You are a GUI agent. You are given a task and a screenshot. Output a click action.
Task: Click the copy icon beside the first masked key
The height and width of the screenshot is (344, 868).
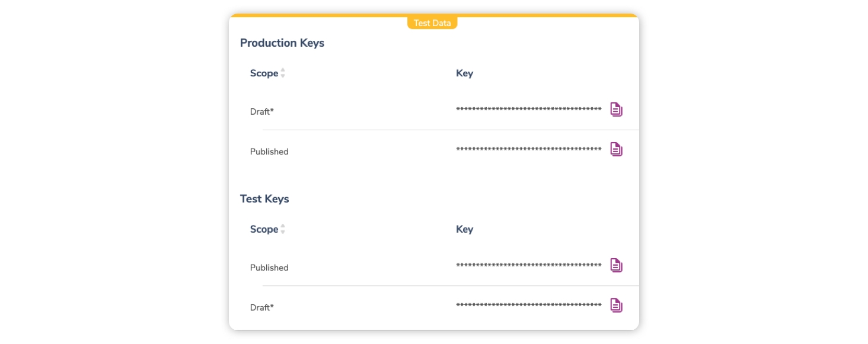[617, 109]
